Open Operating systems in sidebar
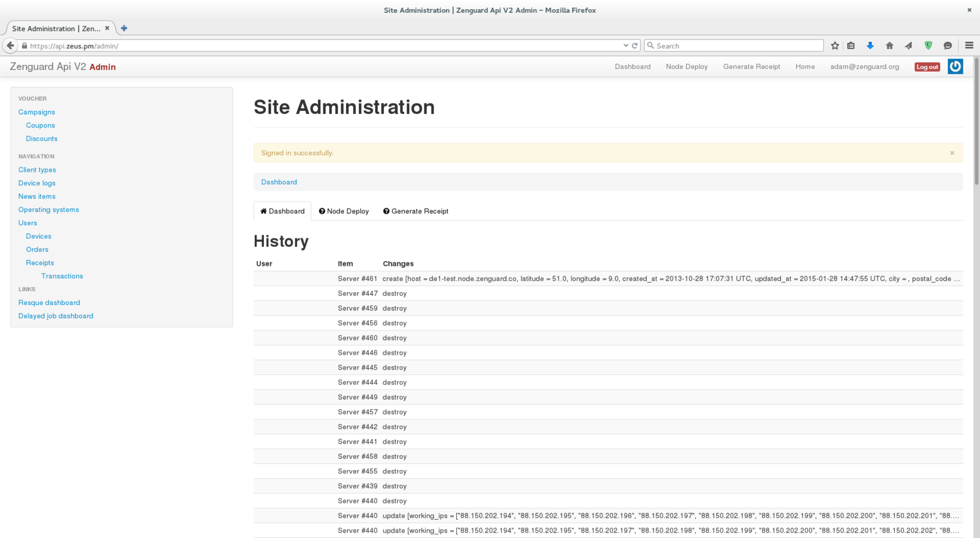 (x=48, y=210)
